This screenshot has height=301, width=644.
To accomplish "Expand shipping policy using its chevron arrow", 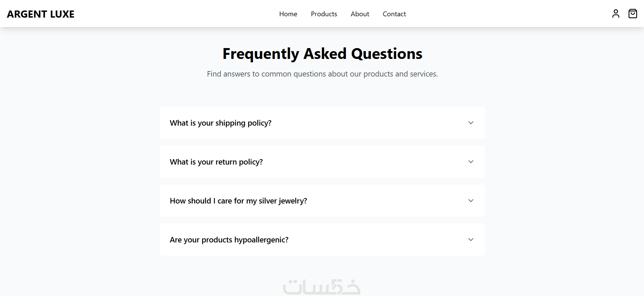I will [471, 123].
